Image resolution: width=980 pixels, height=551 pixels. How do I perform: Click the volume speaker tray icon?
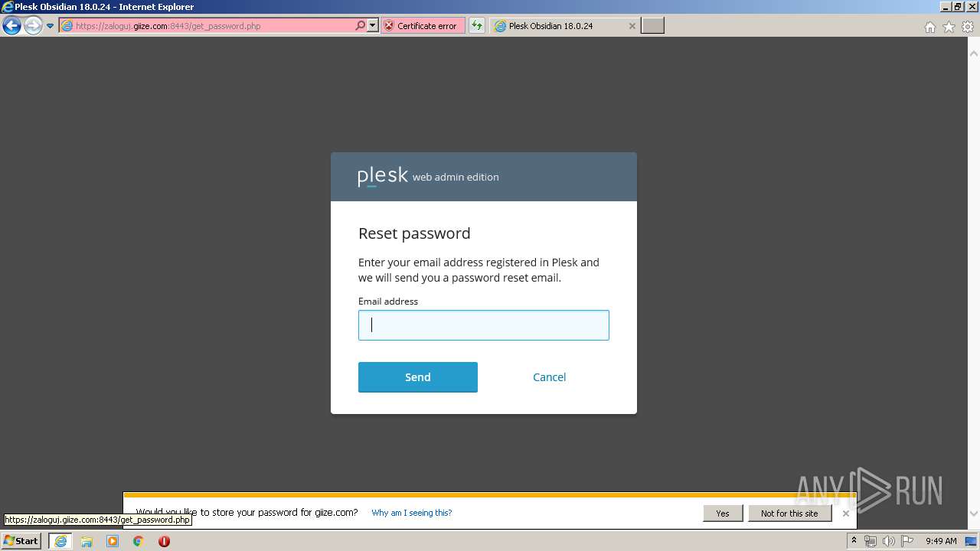point(889,541)
